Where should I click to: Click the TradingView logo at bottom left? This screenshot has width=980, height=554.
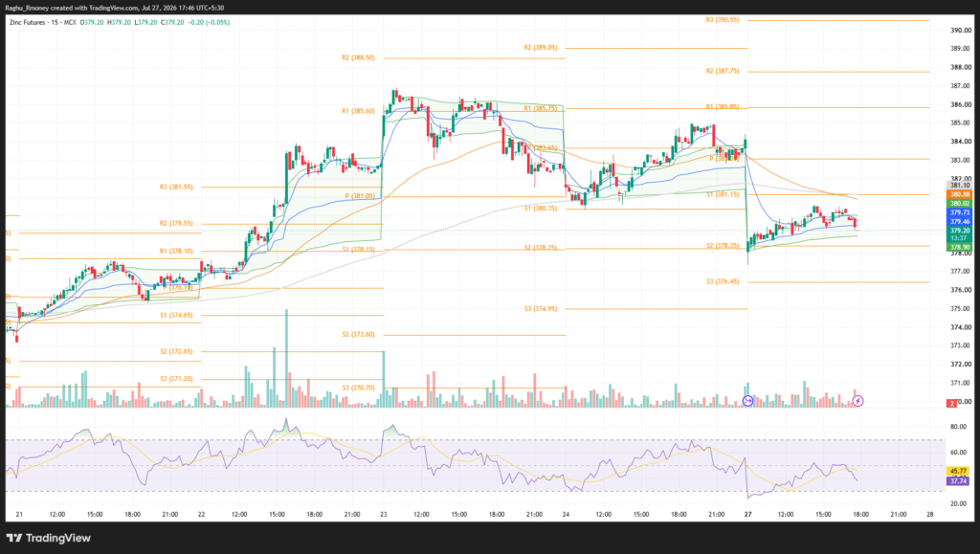[49, 538]
